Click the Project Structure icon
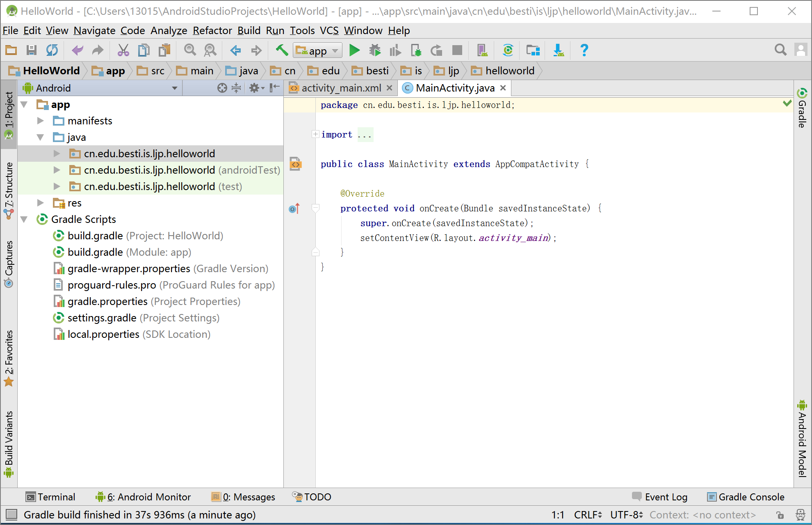This screenshot has width=812, height=525. click(x=533, y=50)
